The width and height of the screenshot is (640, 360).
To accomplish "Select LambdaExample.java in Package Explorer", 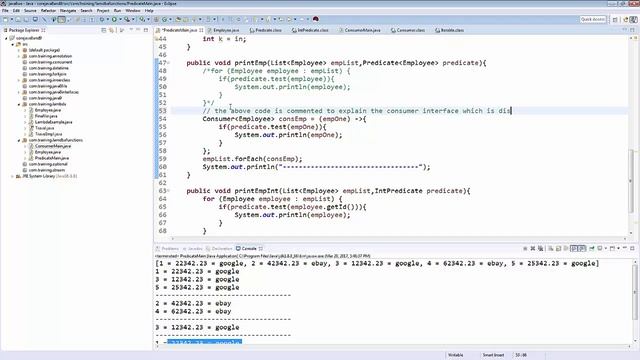I will pyautogui.click(x=53, y=122).
